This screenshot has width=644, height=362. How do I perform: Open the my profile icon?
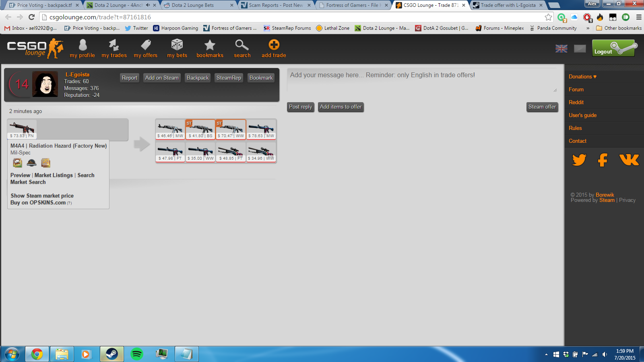point(83,45)
